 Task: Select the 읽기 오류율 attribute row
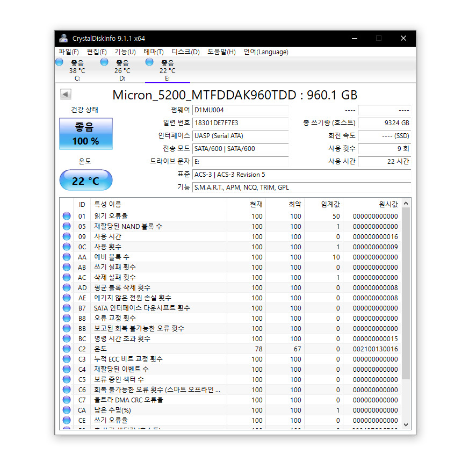[x=230, y=216]
